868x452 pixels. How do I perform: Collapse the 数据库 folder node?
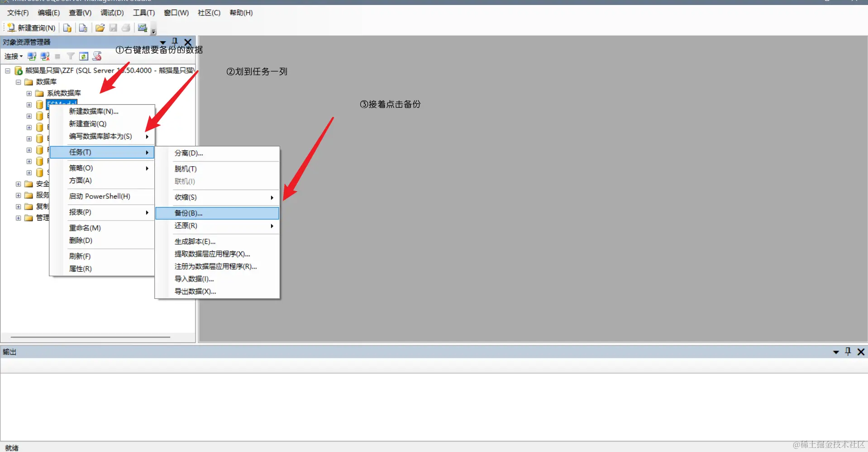coord(19,82)
